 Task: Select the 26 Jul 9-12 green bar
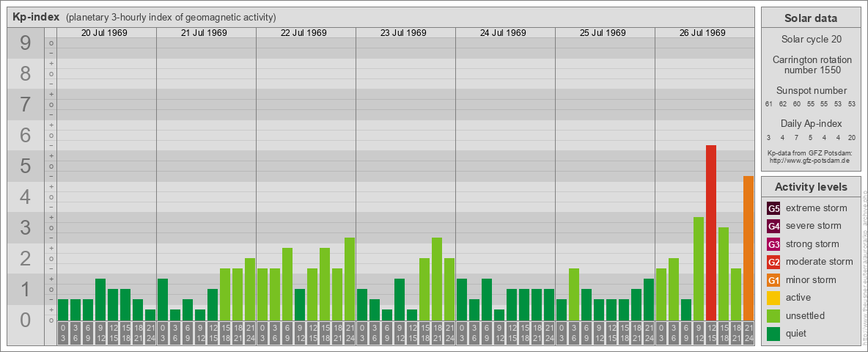699,269
